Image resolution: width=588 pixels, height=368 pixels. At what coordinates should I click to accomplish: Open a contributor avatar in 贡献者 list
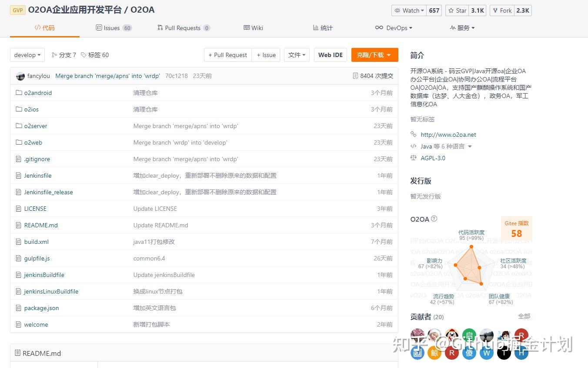coord(417,335)
